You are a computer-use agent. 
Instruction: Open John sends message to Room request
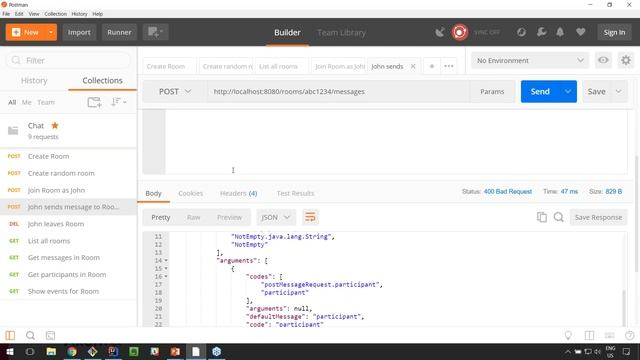pos(69,207)
